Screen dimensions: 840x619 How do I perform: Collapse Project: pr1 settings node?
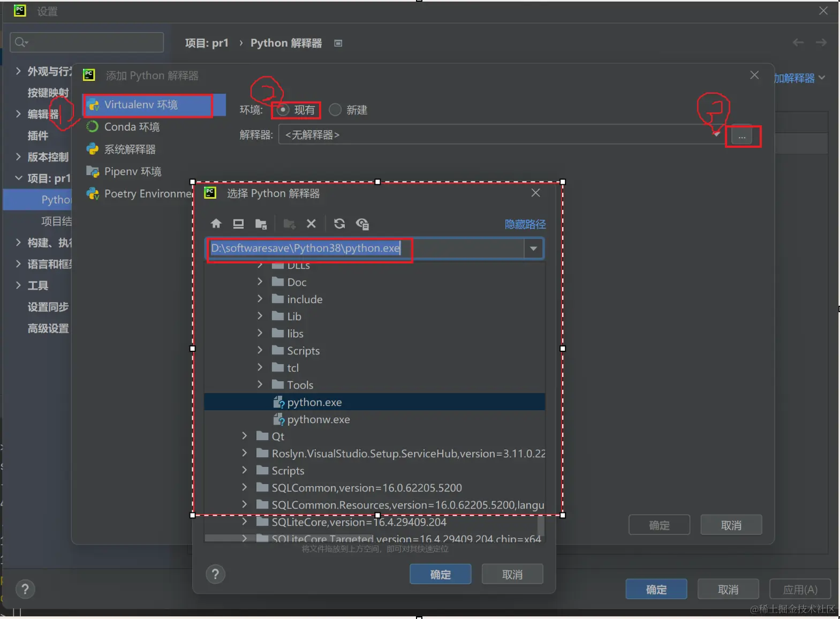[x=18, y=178]
